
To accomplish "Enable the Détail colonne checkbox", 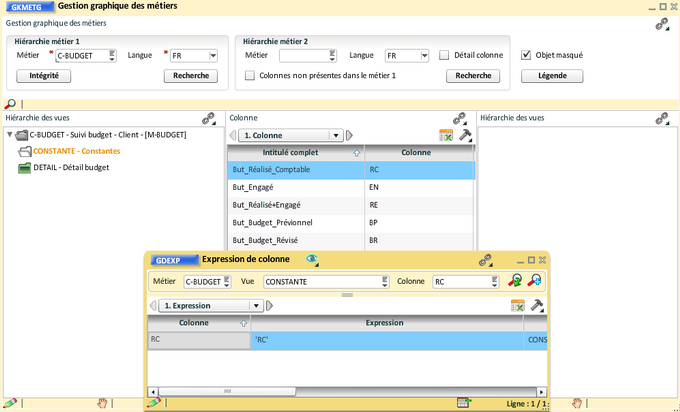I will point(444,55).
